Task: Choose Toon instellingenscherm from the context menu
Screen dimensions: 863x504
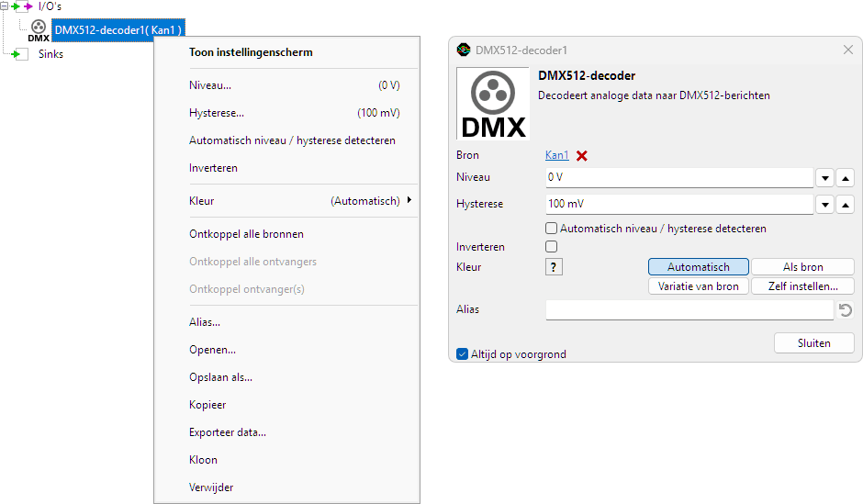Action: click(x=286, y=52)
